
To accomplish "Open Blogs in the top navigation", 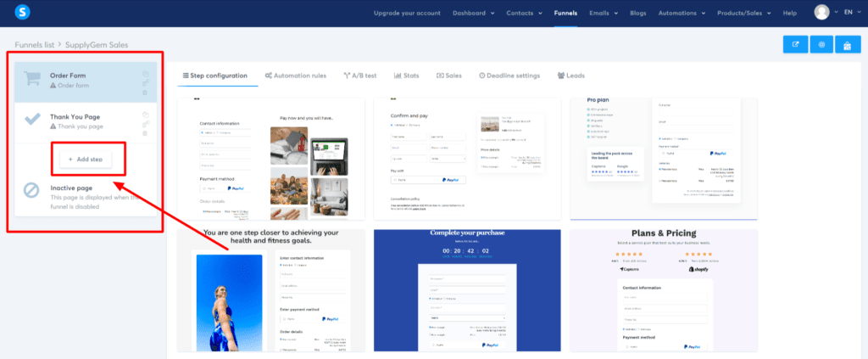I will [x=637, y=13].
